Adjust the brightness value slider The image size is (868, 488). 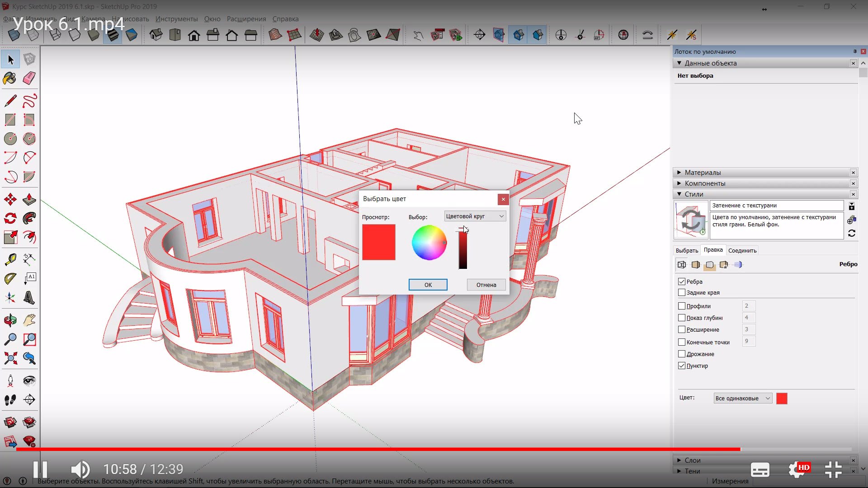pyautogui.click(x=463, y=249)
